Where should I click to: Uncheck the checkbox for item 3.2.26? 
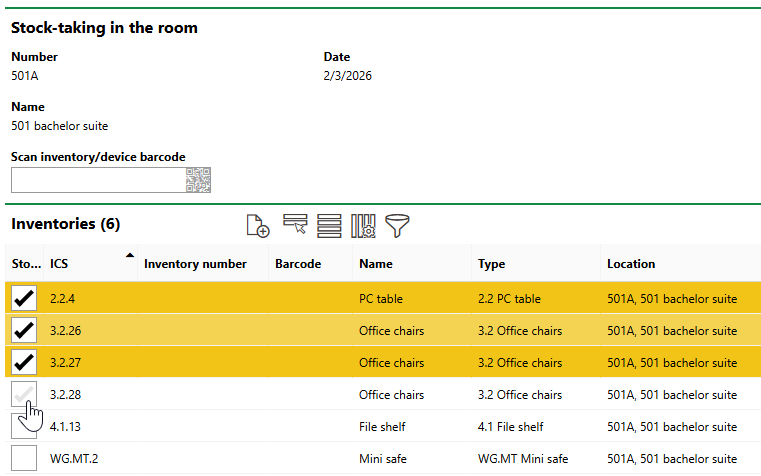(24, 331)
